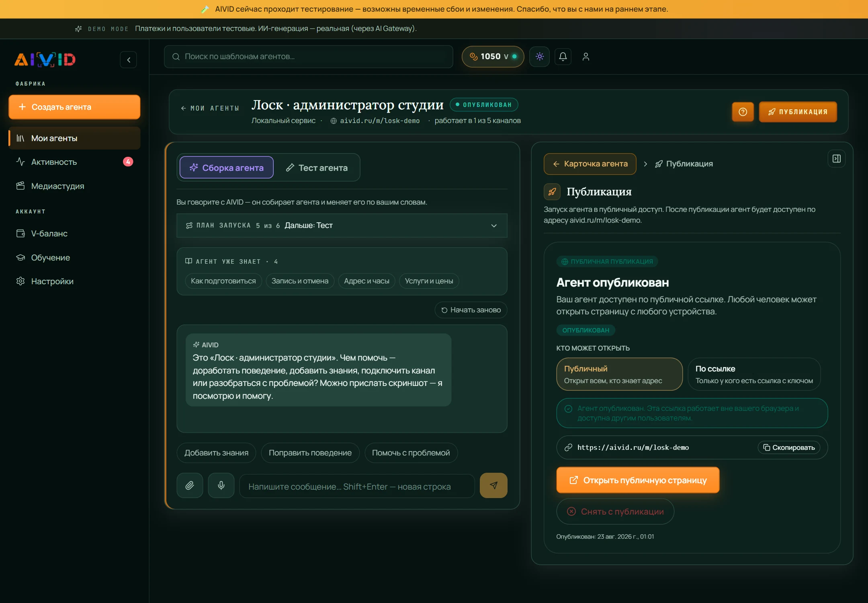
Task: Click the DEMO MODE sparkle icon
Action: pos(78,29)
